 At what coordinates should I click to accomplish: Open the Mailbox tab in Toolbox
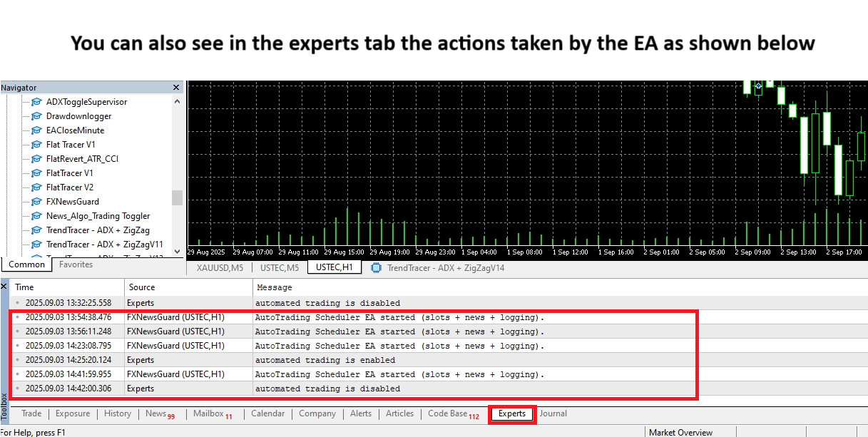208,413
